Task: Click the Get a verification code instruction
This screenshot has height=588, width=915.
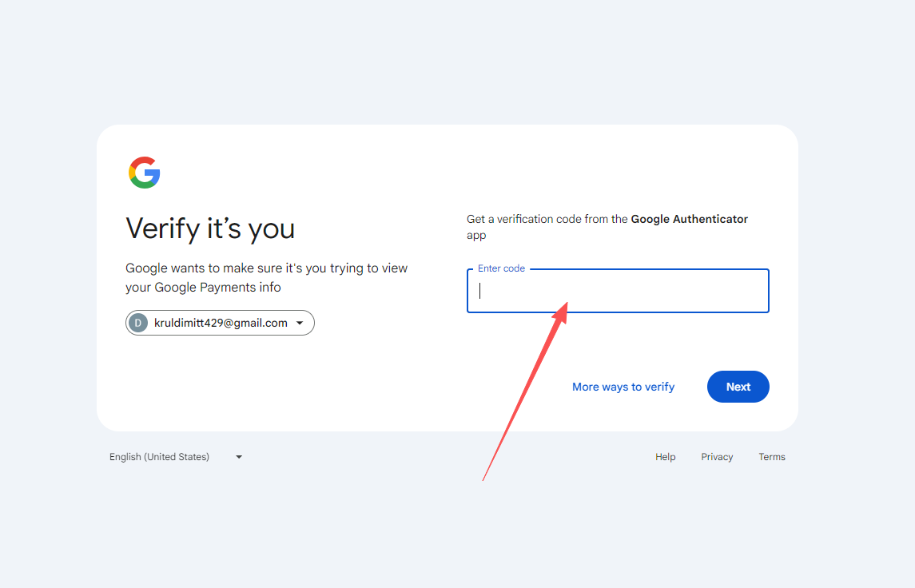Action: click(x=548, y=219)
